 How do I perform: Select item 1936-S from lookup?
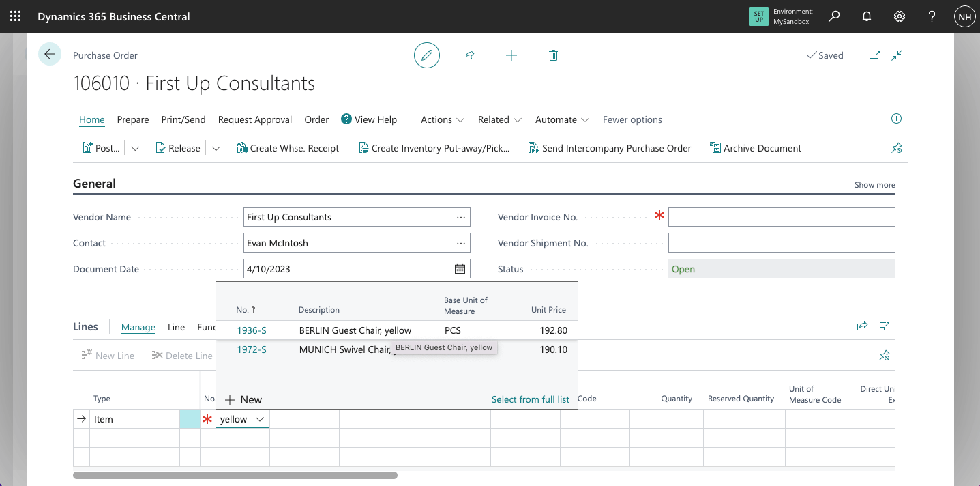(252, 330)
